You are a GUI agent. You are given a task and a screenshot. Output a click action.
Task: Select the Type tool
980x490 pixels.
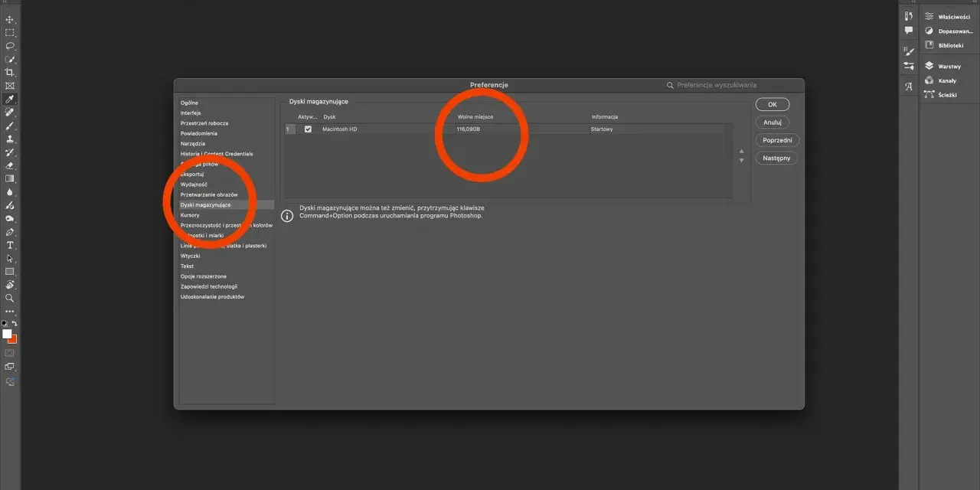(x=10, y=245)
